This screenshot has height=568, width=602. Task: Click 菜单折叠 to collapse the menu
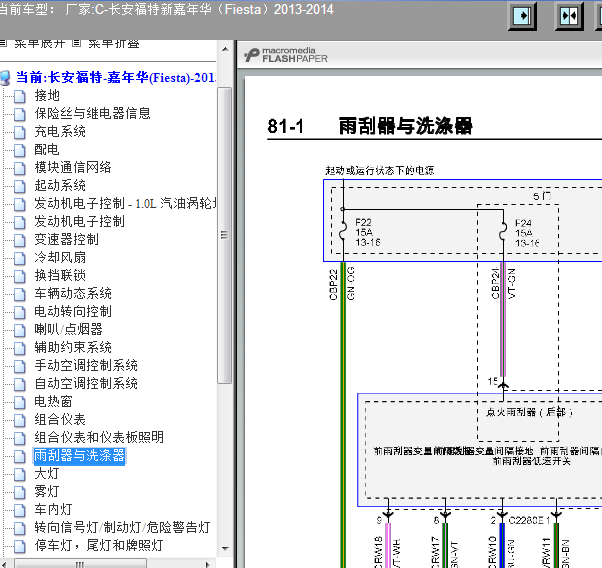pos(114,43)
